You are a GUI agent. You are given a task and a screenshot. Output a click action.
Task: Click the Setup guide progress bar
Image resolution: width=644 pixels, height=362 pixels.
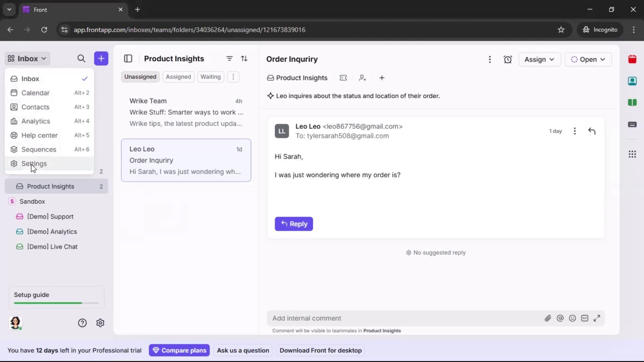click(x=55, y=303)
